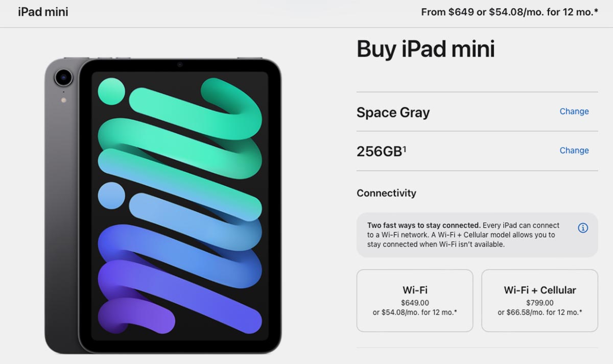
Task: Click the front camera dot on the iPad bezel
Action: tap(180, 65)
